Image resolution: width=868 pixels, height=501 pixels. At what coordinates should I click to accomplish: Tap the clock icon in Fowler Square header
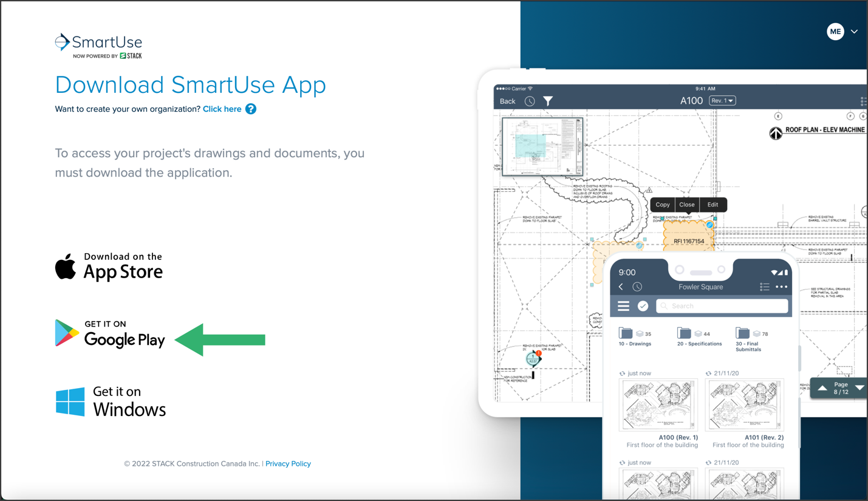[x=637, y=287]
